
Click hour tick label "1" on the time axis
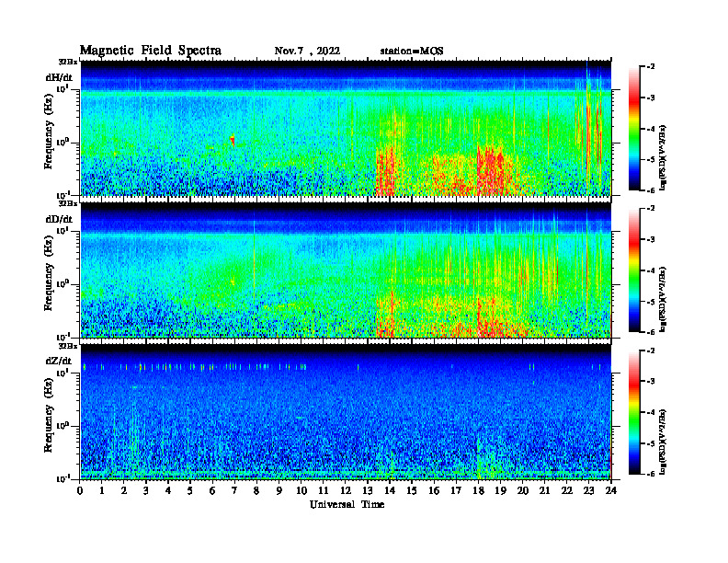(x=102, y=490)
